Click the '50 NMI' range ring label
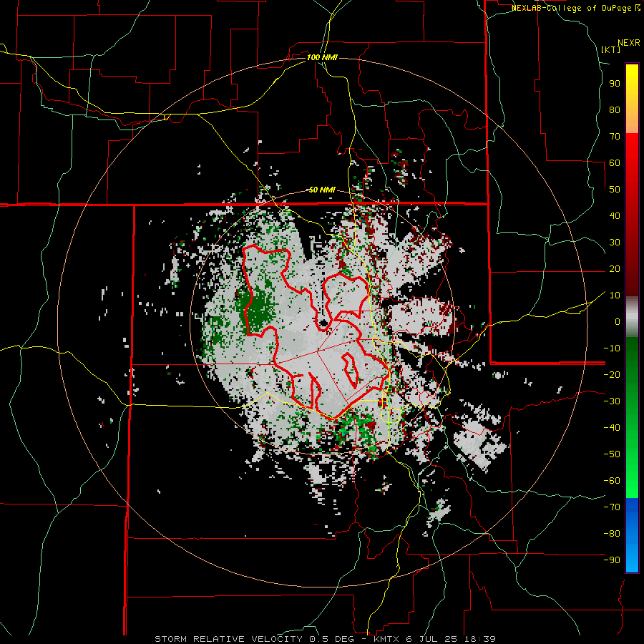The width and height of the screenshot is (644, 644). pyautogui.click(x=322, y=190)
